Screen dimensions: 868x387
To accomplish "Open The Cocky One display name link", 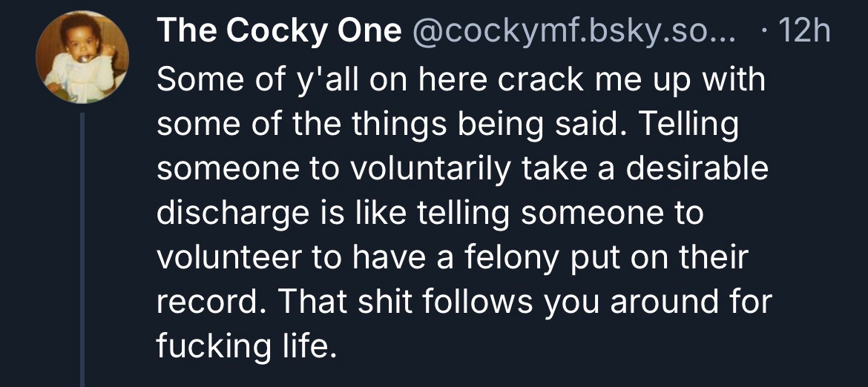I will click(279, 31).
